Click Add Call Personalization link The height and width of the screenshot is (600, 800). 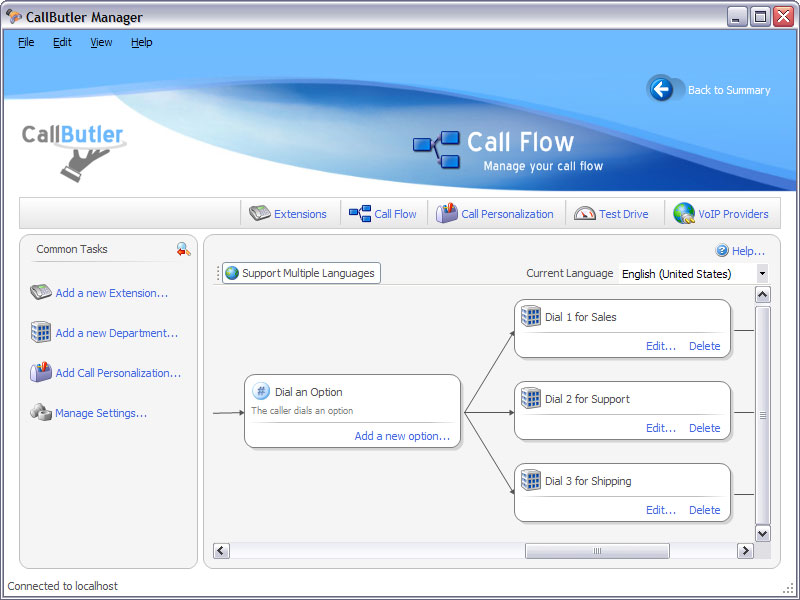(x=118, y=373)
